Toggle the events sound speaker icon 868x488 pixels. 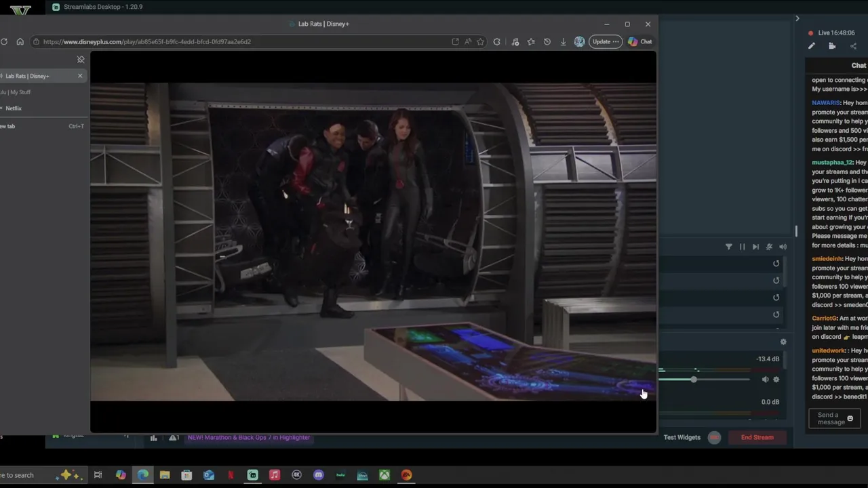783,247
